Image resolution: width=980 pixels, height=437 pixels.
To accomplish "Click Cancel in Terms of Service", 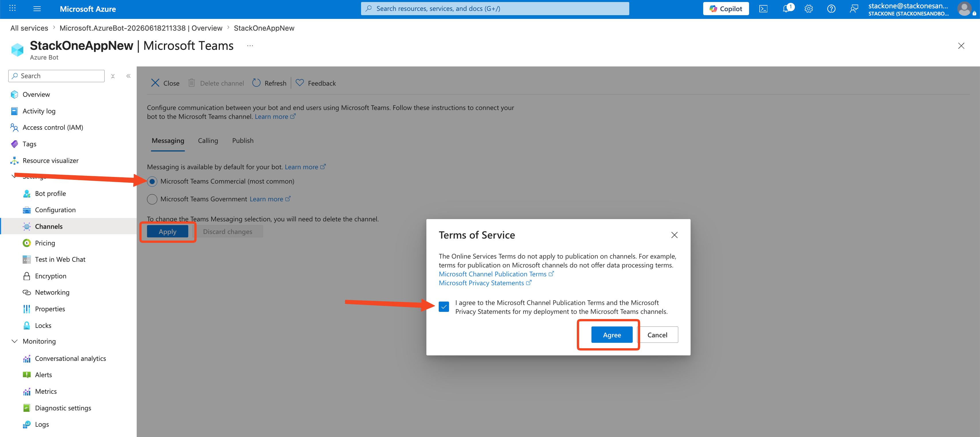I will click(x=657, y=335).
